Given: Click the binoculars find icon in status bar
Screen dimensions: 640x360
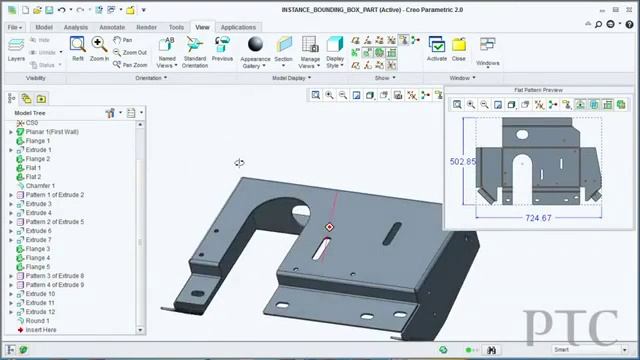Looking at the screenshot, I should (x=491, y=350).
